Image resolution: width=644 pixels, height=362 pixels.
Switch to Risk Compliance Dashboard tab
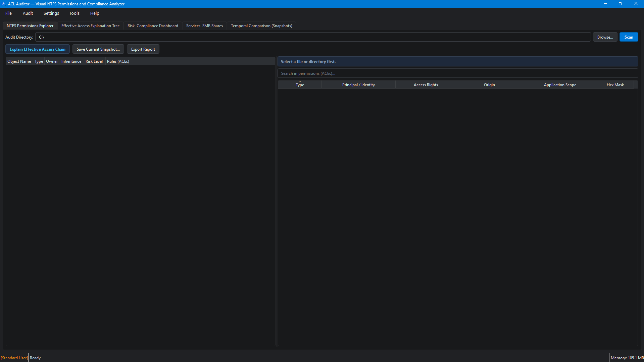[153, 26]
